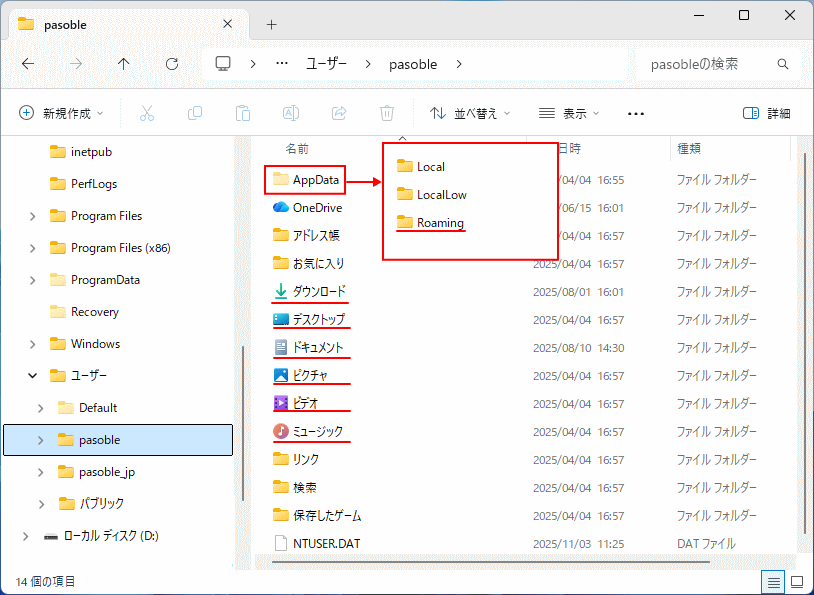Image resolution: width=814 pixels, height=595 pixels.
Task: Open the Share icon in the command bar
Action: click(x=339, y=113)
